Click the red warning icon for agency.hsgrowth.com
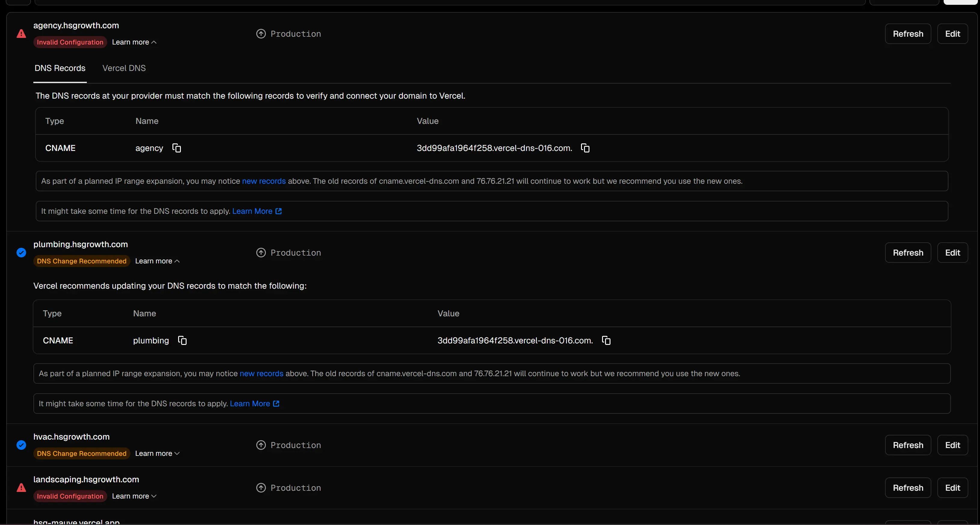Image resolution: width=980 pixels, height=525 pixels. point(21,34)
